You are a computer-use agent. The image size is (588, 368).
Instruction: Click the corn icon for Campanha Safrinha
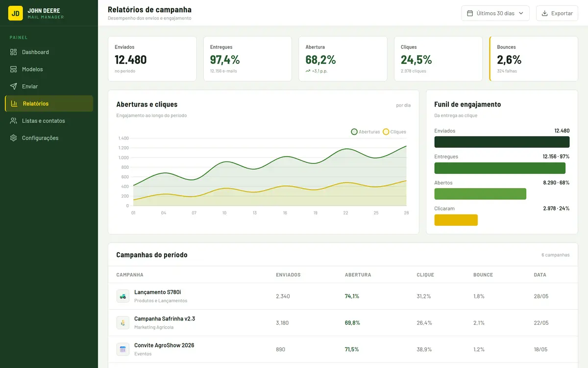(123, 322)
